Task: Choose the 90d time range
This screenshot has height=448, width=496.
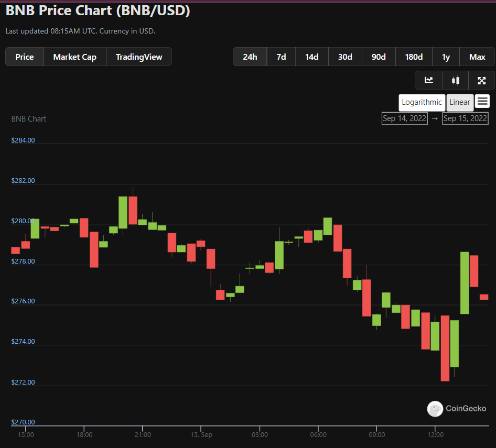Action: coord(379,57)
